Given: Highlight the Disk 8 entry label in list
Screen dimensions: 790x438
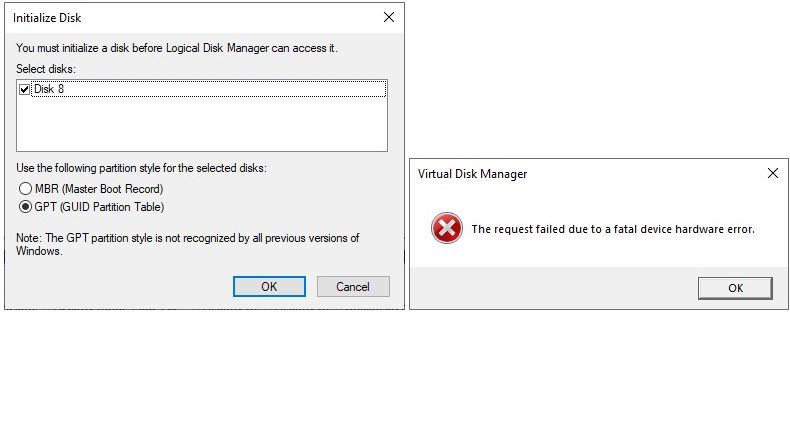Looking at the screenshot, I should pyautogui.click(x=49, y=89).
